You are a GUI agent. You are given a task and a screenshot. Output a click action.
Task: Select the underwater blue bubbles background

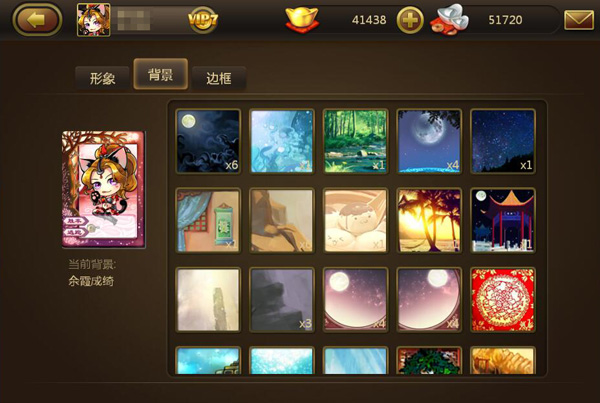[282, 141]
